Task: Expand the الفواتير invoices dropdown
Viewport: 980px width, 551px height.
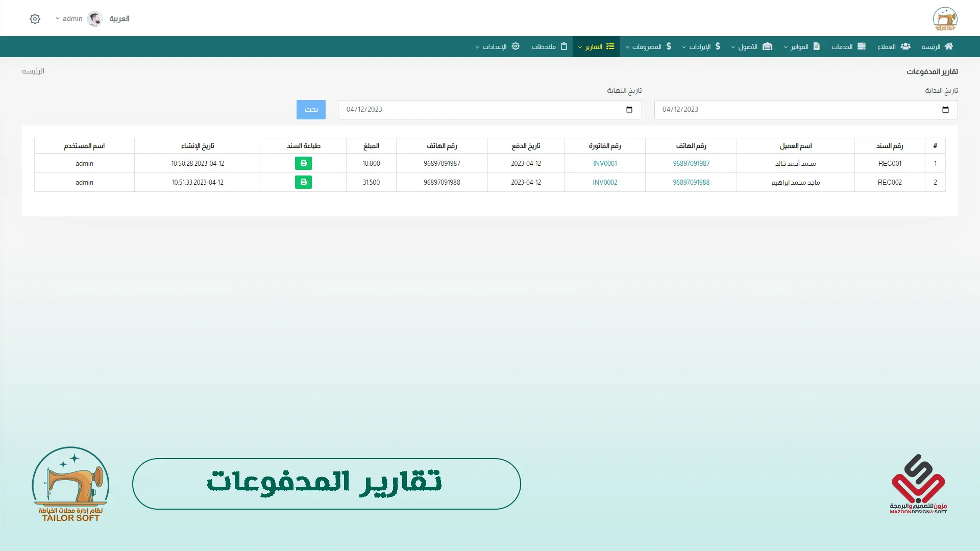Action: 802,46
